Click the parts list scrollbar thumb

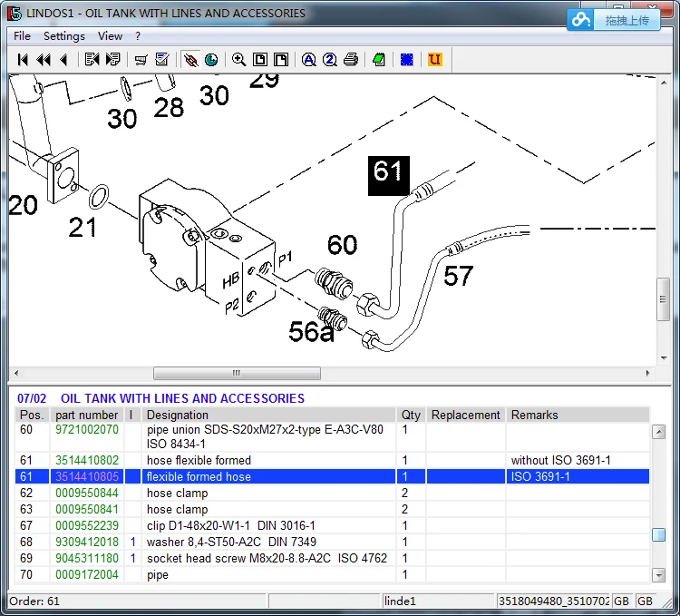[658, 534]
